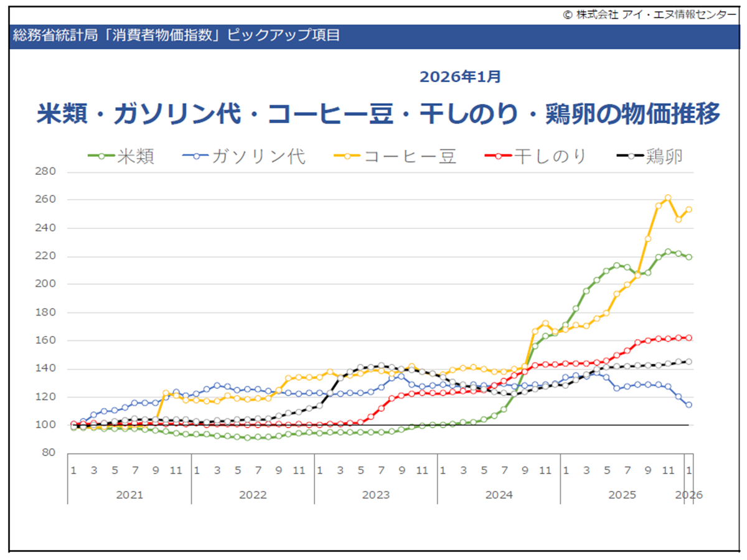Viewport: 747px width, 560px height.
Task: Click the 2021 year label on x-axis
Action: pyautogui.click(x=129, y=495)
